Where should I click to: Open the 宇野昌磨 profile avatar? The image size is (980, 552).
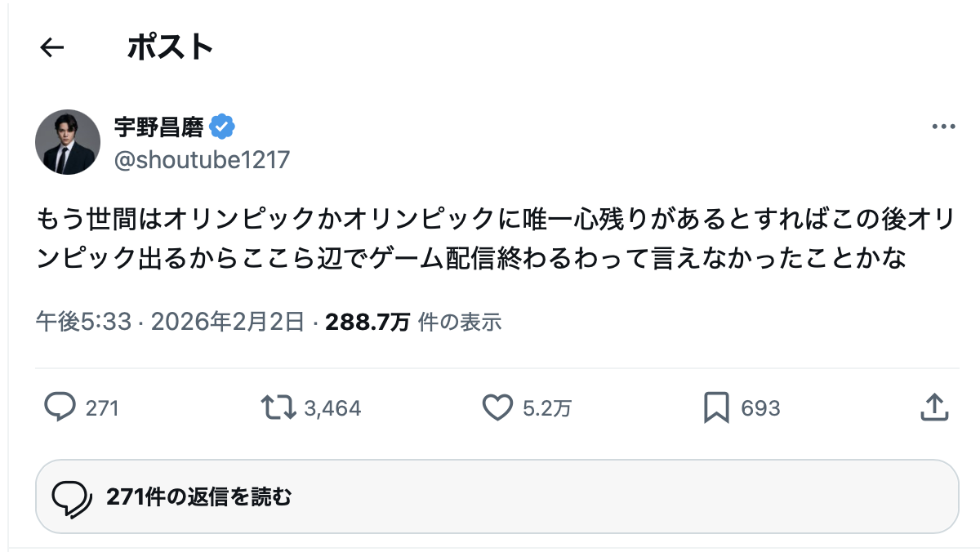(68, 142)
